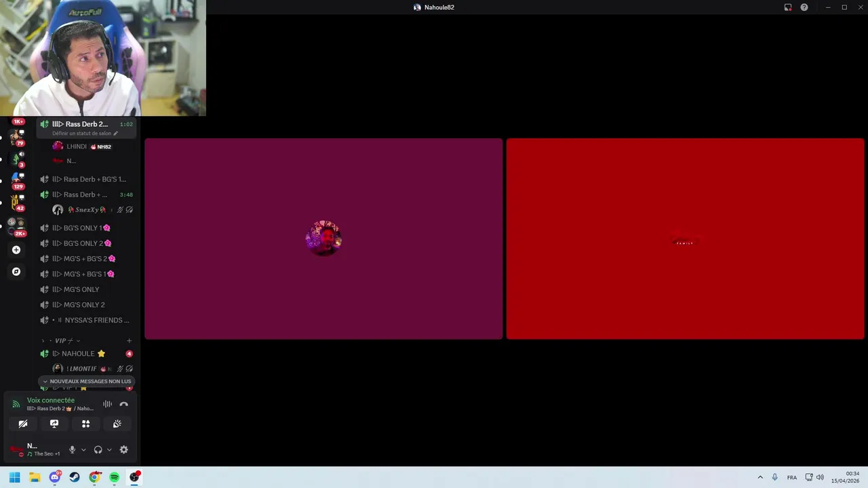Open the volume control in the system tray
Image resolution: width=868 pixels, height=488 pixels.
pyautogui.click(x=820, y=477)
